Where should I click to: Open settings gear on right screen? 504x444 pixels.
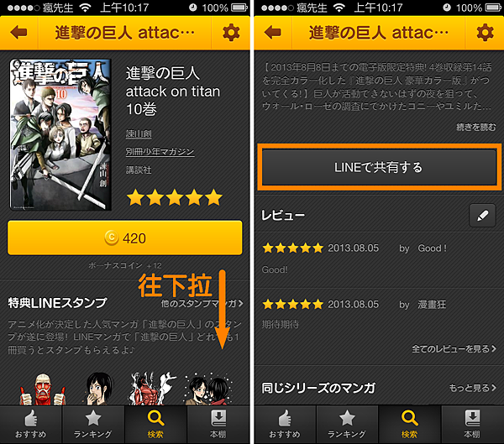[485, 33]
